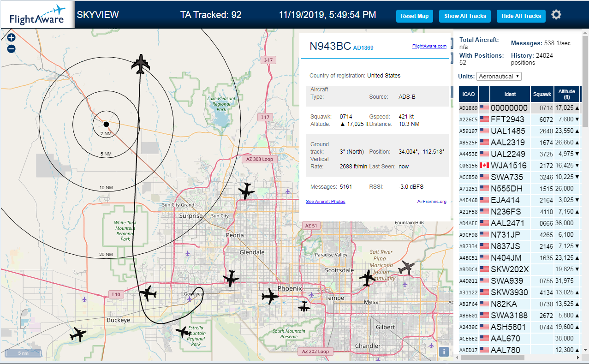Select the aircraft icon beside Phoenix label
Screen dimensions: 589x364
pyautogui.click(x=270, y=296)
